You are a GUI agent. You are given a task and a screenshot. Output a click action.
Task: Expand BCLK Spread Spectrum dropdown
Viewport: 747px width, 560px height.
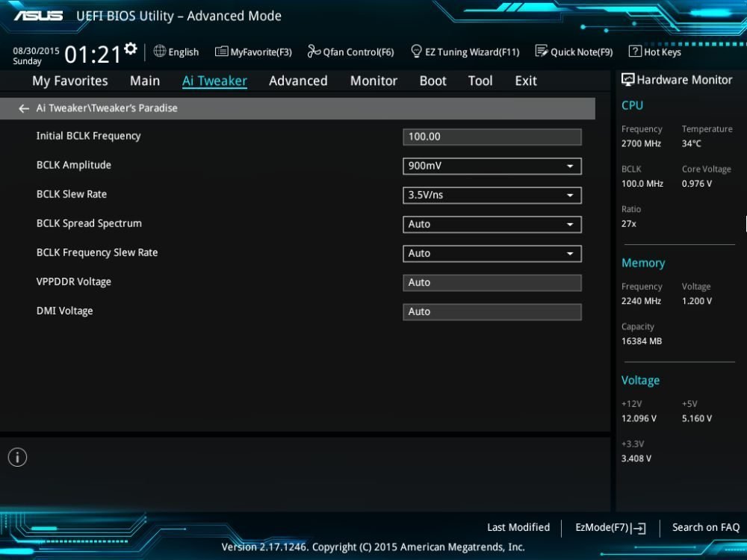492,224
